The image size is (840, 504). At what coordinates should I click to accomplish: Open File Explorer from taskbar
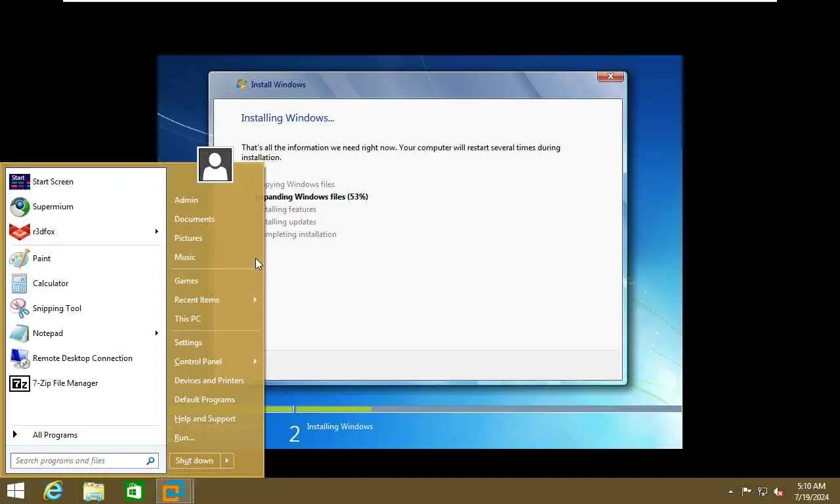(x=94, y=491)
